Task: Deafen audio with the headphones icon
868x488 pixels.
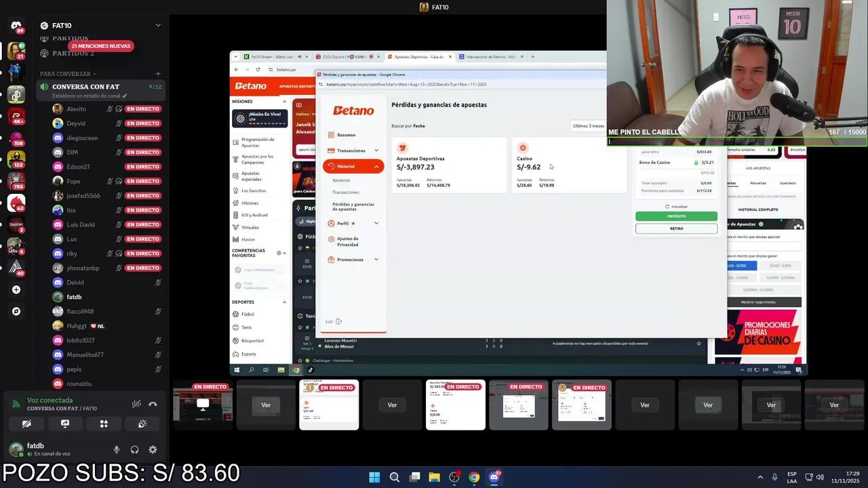Action: pyautogui.click(x=135, y=449)
